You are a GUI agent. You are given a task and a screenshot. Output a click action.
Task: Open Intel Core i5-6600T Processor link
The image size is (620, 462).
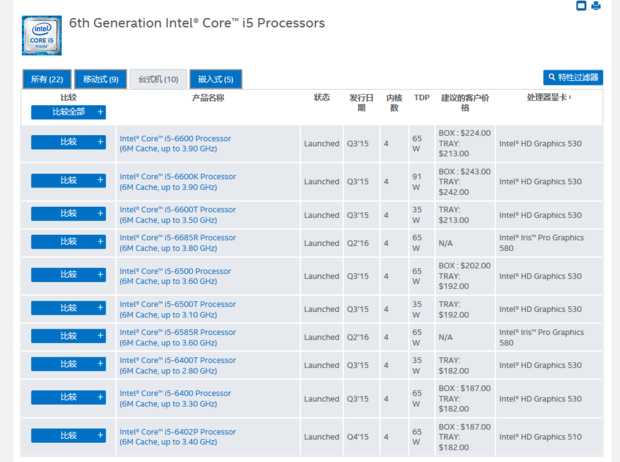coord(178,215)
